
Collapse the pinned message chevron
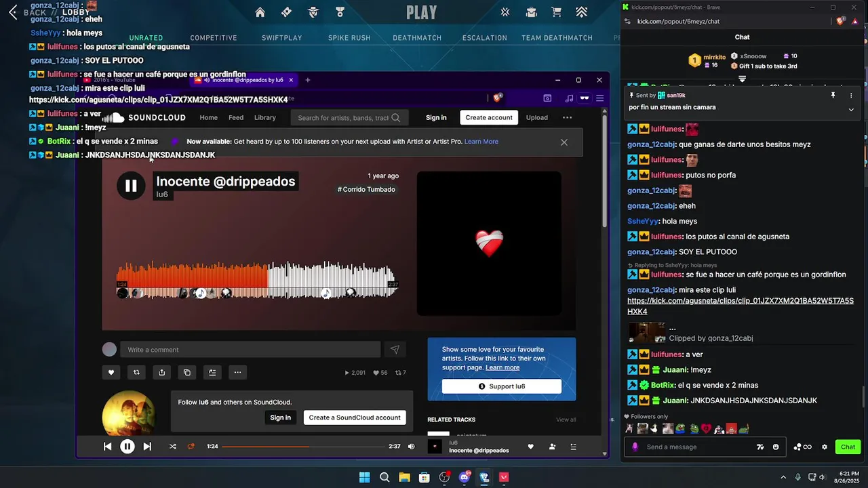click(851, 110)
